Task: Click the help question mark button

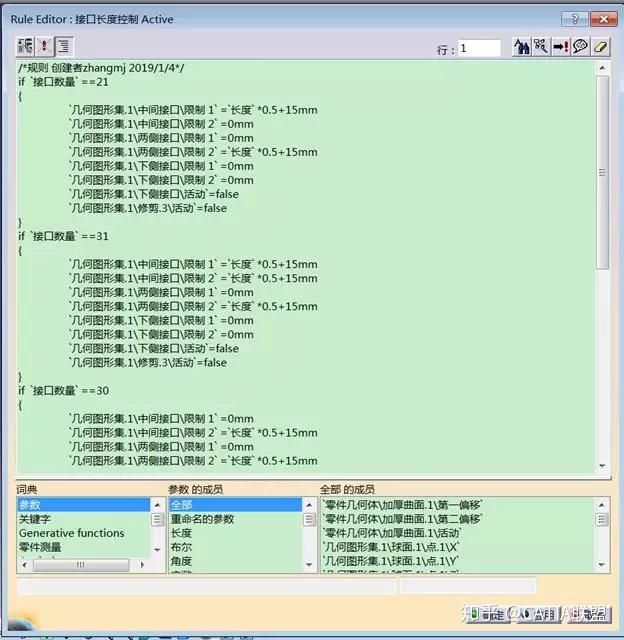Action: coord(574,19)
